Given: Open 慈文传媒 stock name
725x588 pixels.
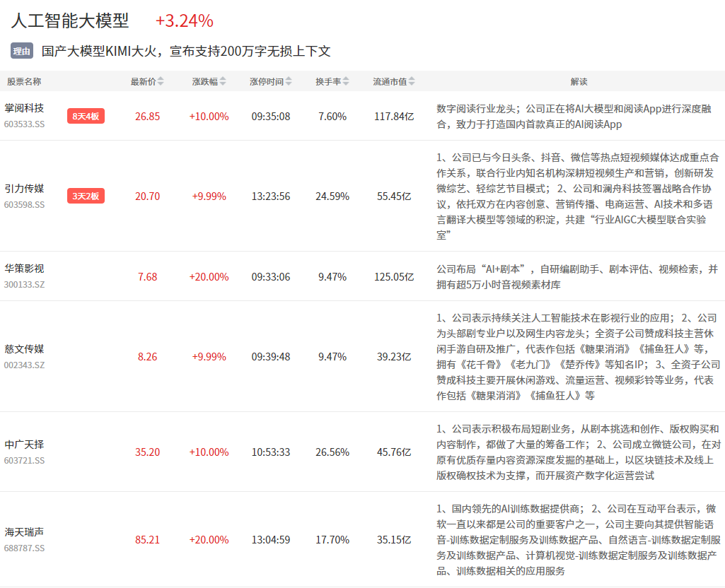Looking at the screenshot, I should (x=24, y=348).
